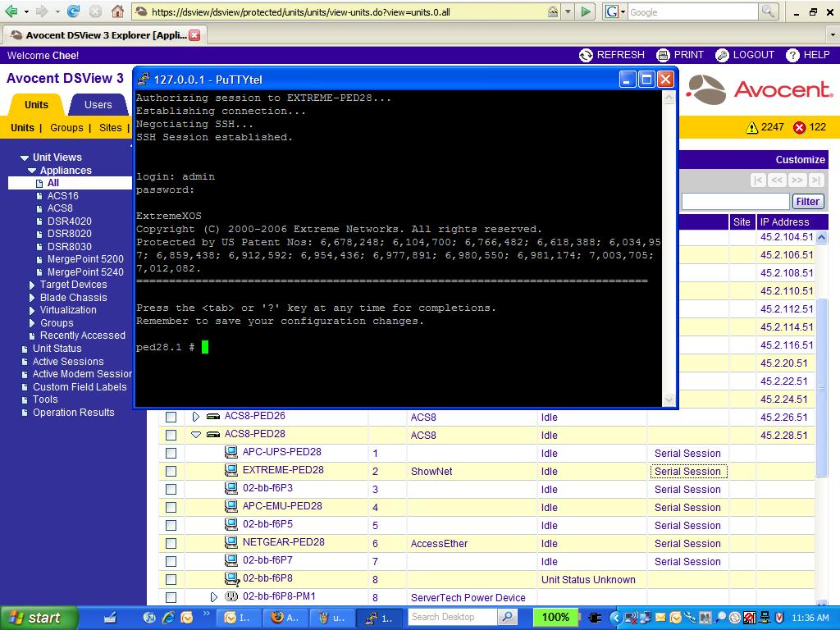Click the Refresh icon in the header
The image size is (840, 630).
[x=586, y=55]
